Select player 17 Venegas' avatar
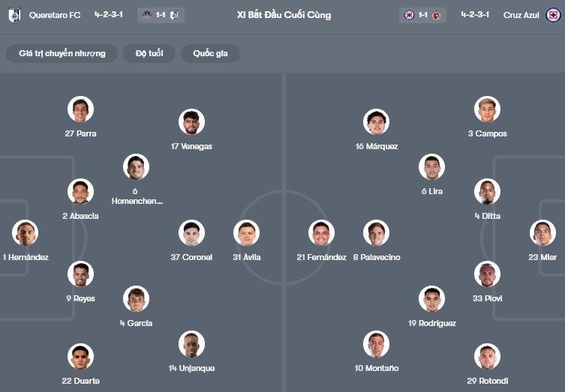The height and width of the screenshot is (392, 565). 191,122
